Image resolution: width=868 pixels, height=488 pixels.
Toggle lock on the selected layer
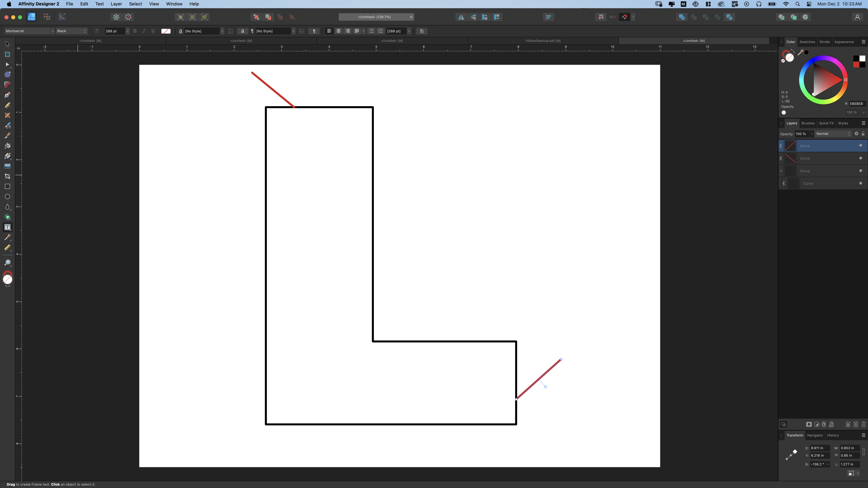pyautogui.click(x=863, y=134)
